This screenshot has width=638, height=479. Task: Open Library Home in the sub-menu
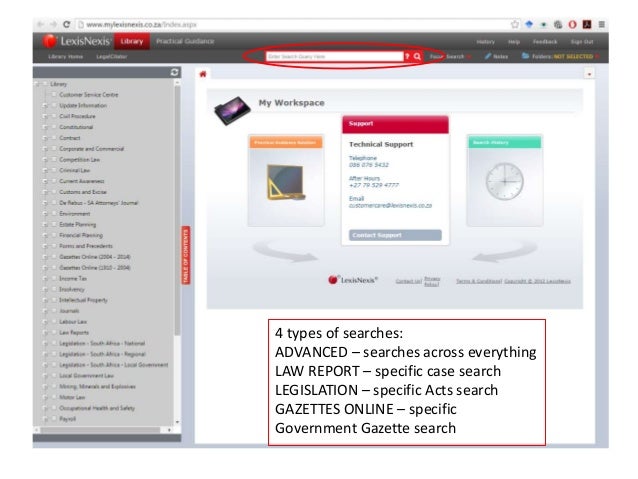pos(66,57)
